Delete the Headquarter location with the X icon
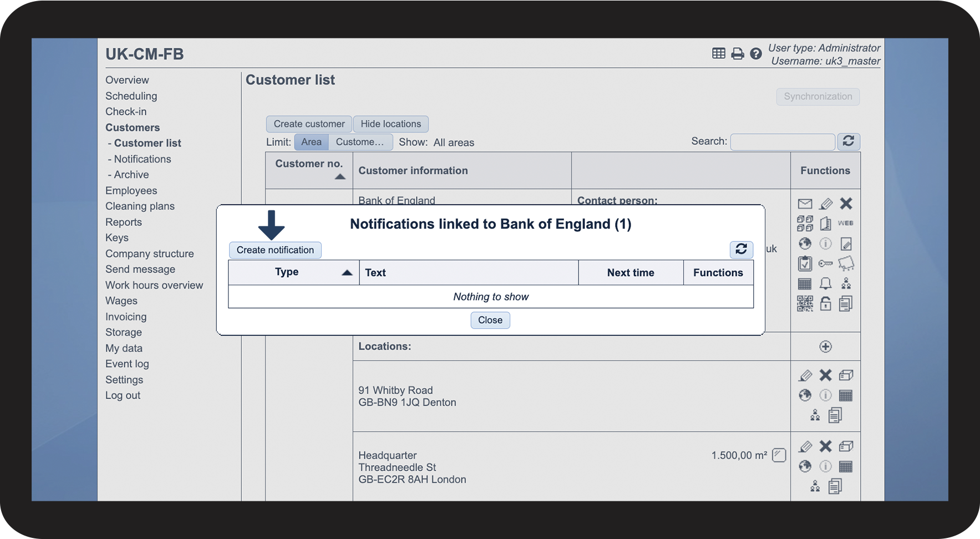The image size is (980, 539). coord(825,446)
